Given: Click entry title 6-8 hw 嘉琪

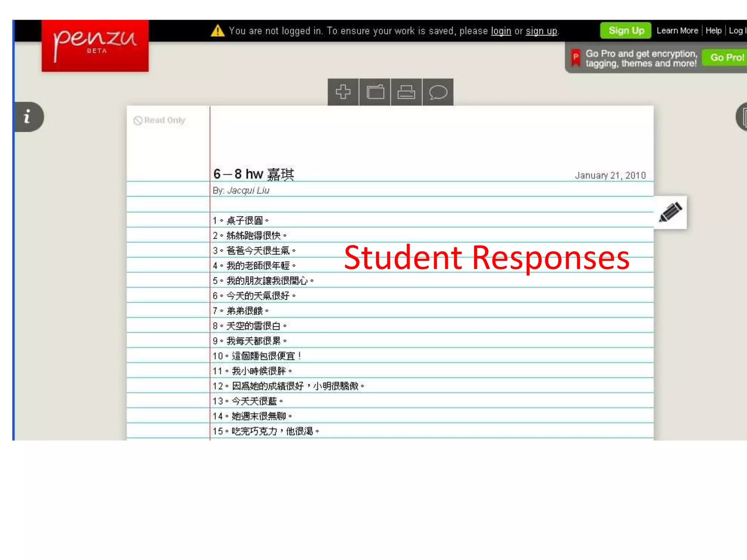Looking at the screenshot, I should (x=254, y=174).
